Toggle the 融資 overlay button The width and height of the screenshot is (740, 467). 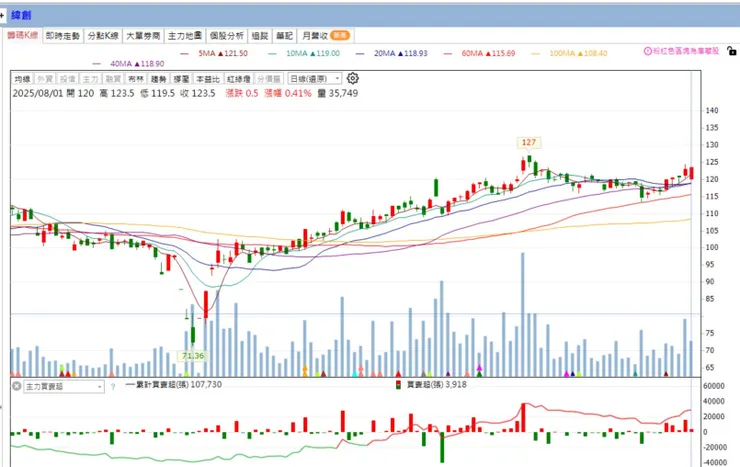(x=113, y=79)
